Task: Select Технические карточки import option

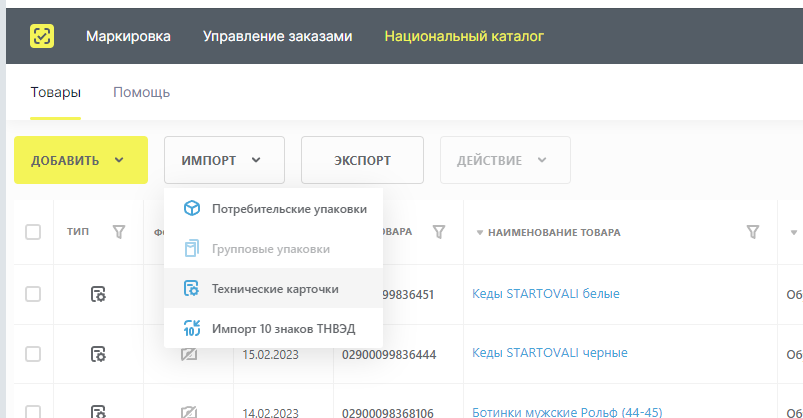Action: 273,288
